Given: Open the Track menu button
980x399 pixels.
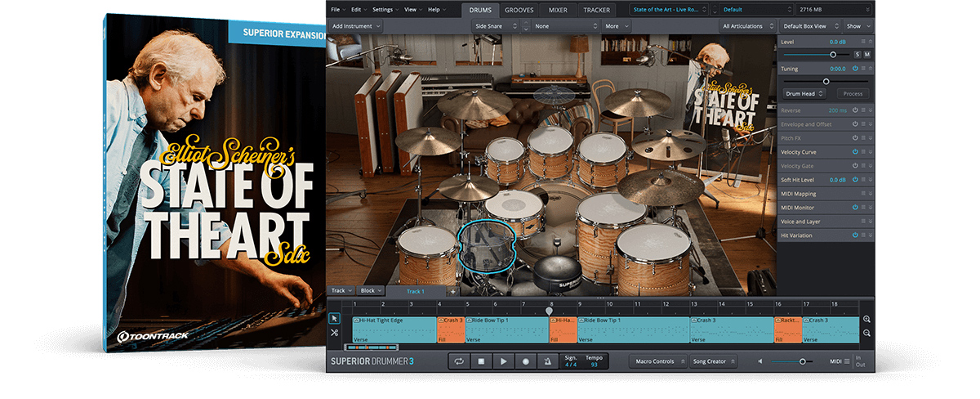Looking at the screenshot, I should pos(341,291).
